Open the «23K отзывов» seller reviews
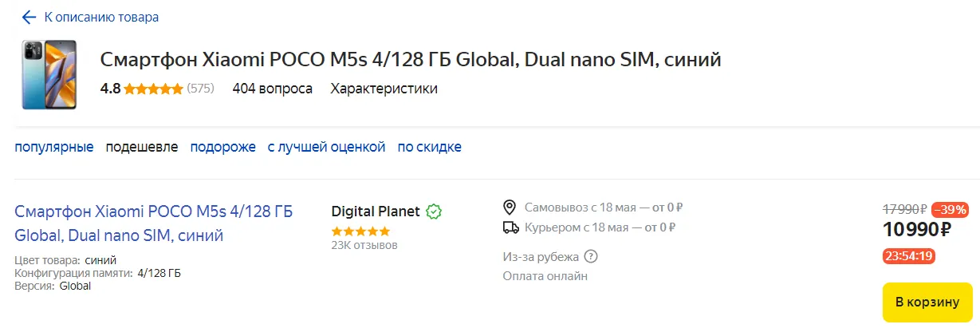This screenshot has width=980, height=336. (364, 245)
